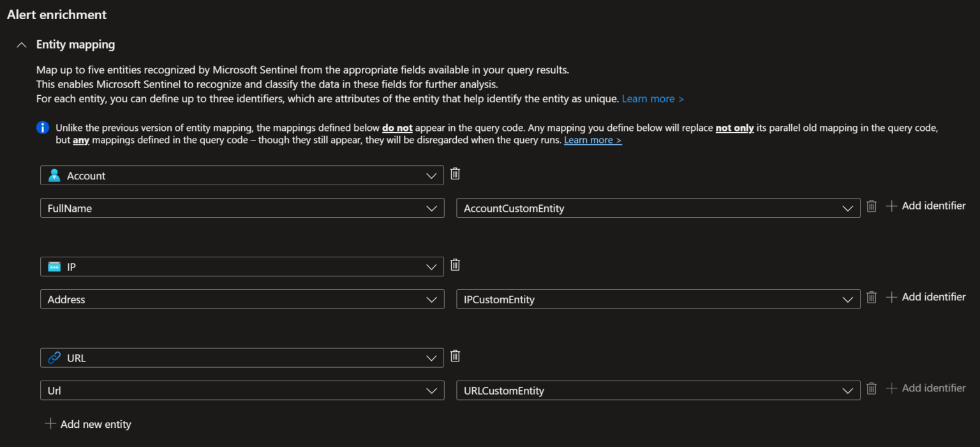Collapse the Entity mapping section

click(21, 44)
